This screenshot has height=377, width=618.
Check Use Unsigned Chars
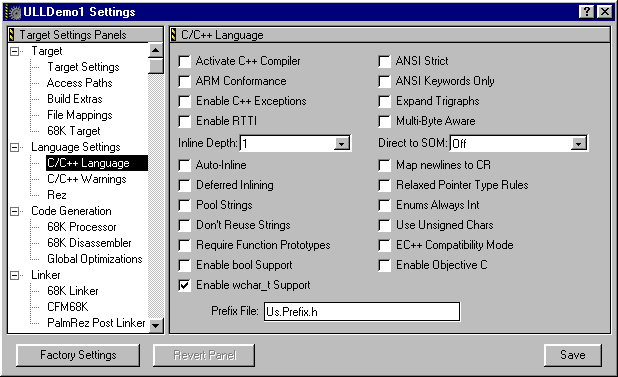click(384, 225)
